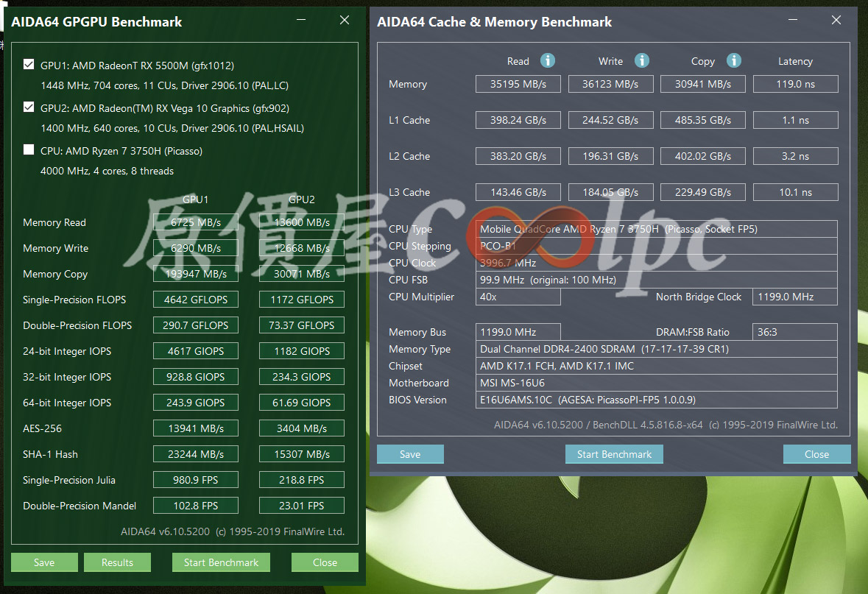Click GPU1 AES-256 value 13941 MB/s
This screenshot has height=594, width=868.
coord(196,428)
